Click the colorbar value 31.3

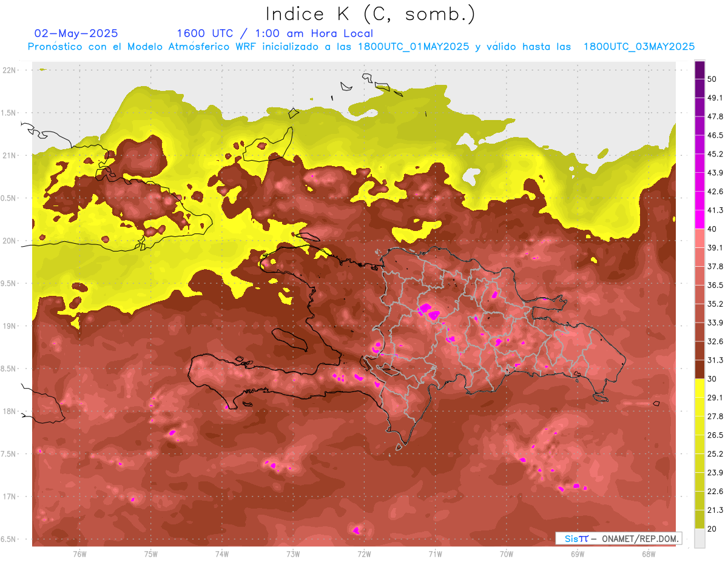[715, 360]
